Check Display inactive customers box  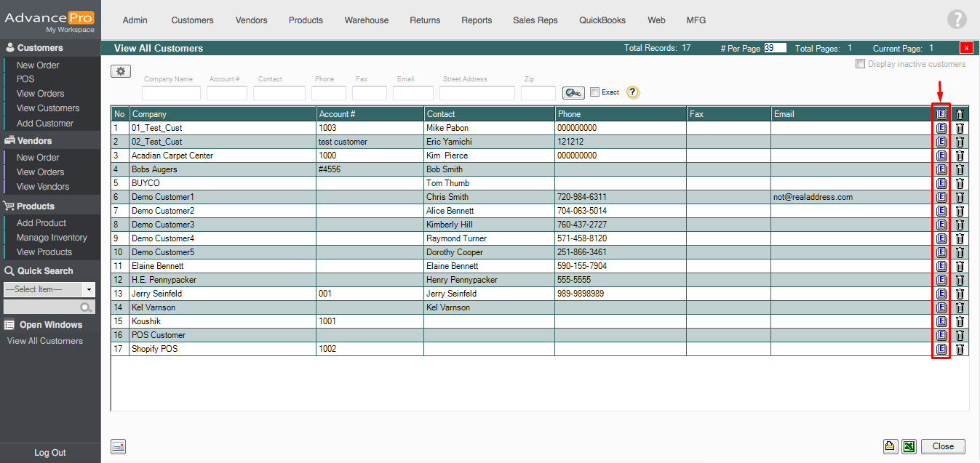coord(861,64)
